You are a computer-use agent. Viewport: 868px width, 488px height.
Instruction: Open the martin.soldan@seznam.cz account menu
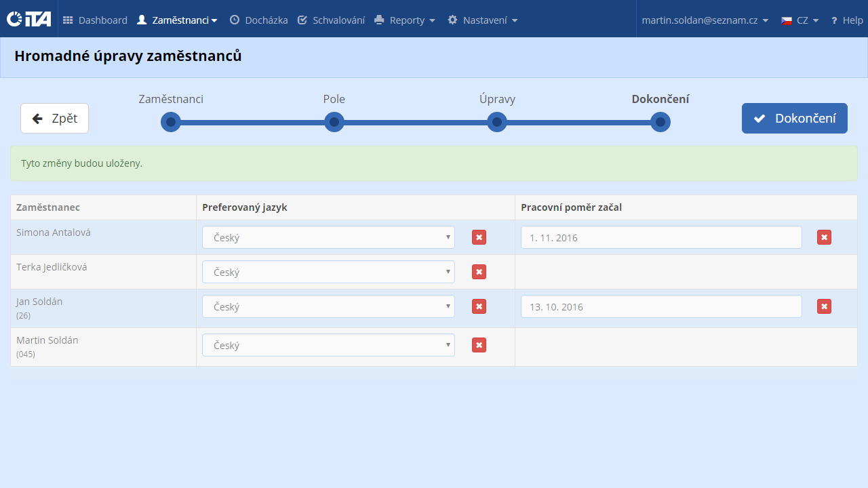click(705, 20)
